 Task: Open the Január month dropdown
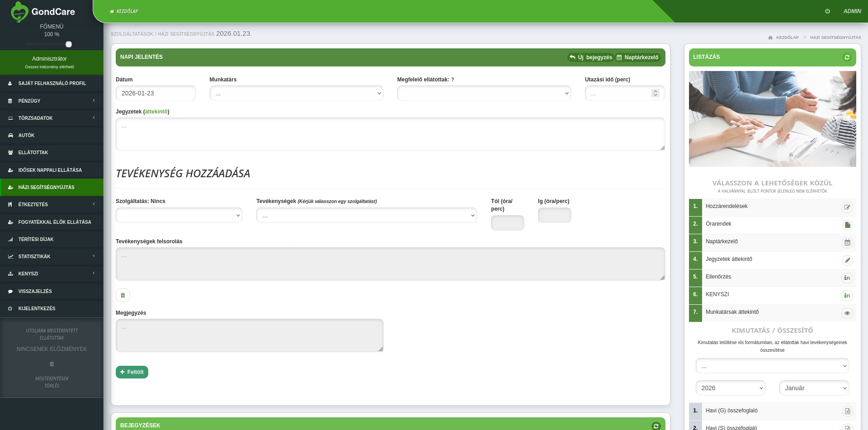(814, 388)
